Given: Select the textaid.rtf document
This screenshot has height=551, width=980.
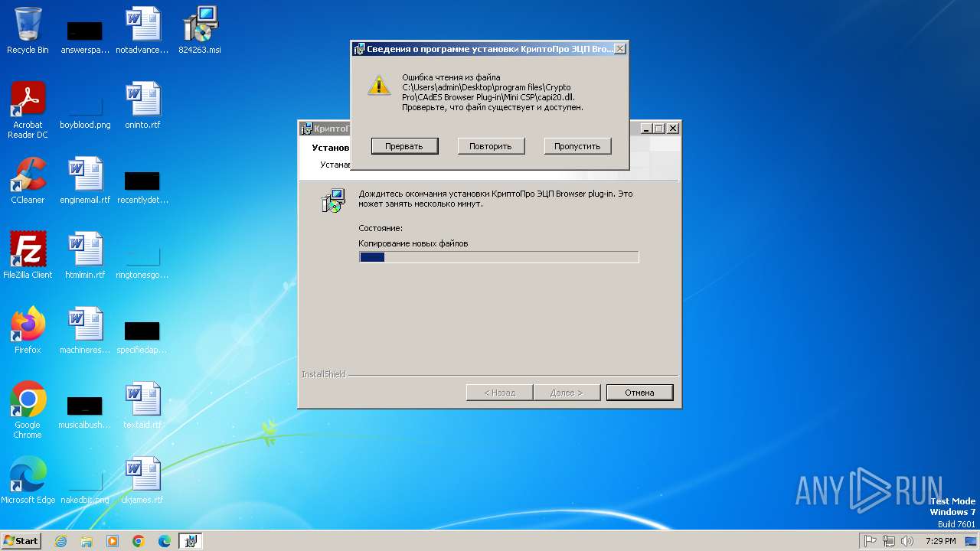Looking at the screenshot, I should (x=142, y=406).
